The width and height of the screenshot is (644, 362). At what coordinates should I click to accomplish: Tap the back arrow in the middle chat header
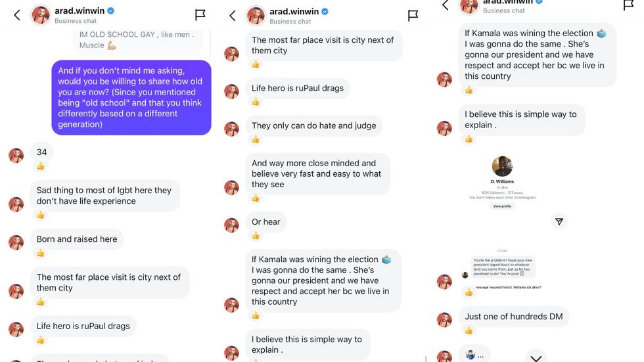[232, 15]
